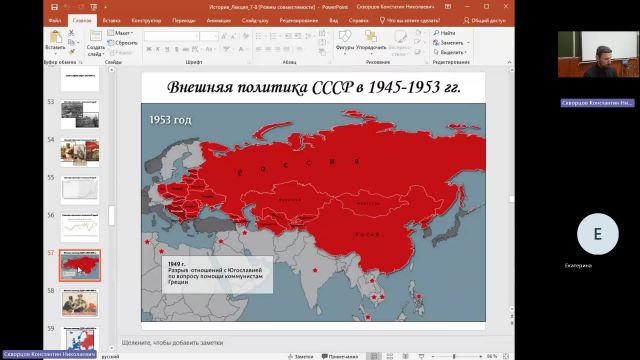Switch to Normal view in status bar
Viewport: 640px width, 360px height.
click(373, 356)
